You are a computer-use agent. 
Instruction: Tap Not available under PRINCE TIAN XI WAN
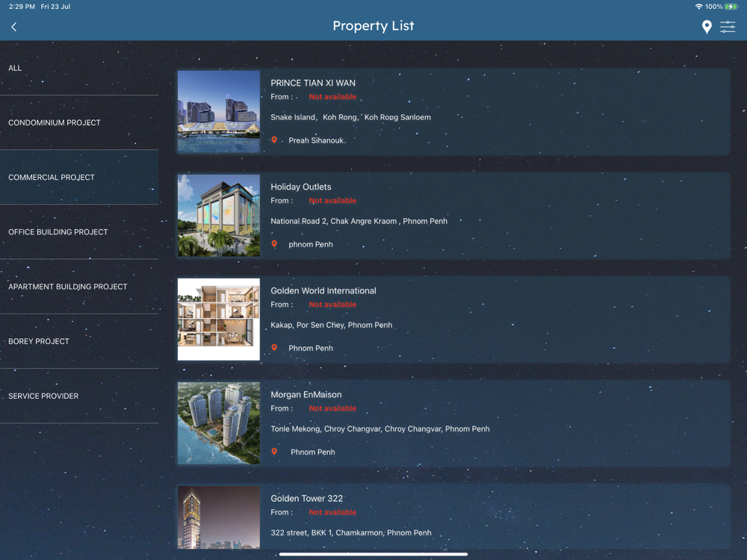tap(332, 96)
